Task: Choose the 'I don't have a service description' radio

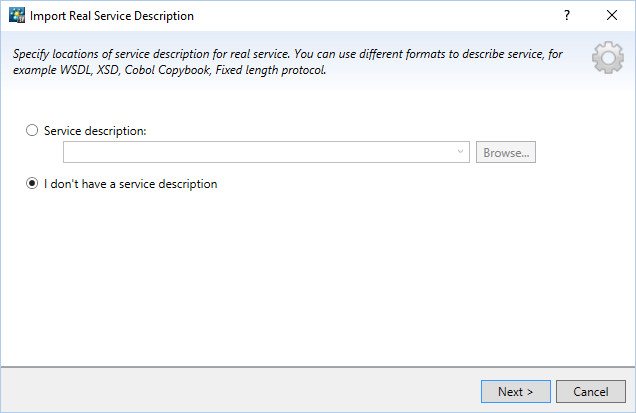Action: [x=33, y=184]
